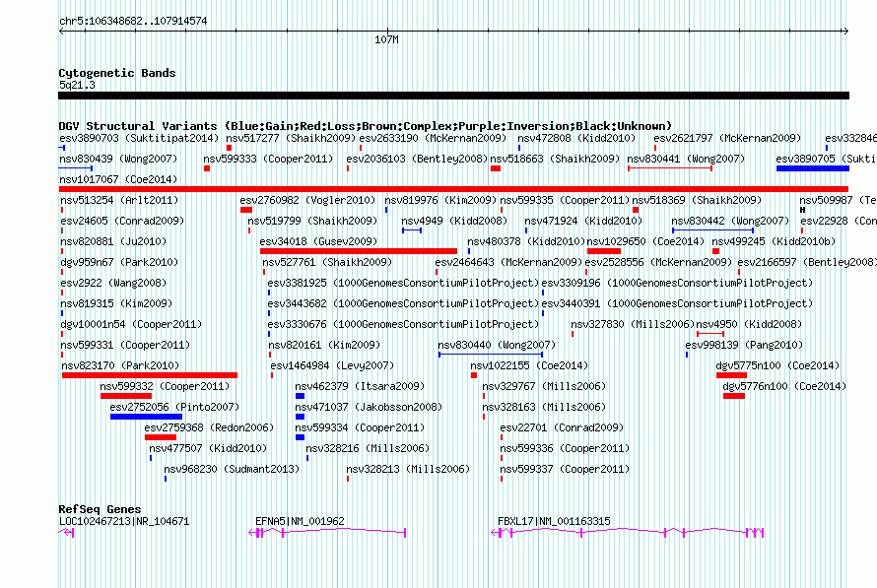
Task: Select variant esv1464984 (Levy2007)
Action: tap(332, 365)
